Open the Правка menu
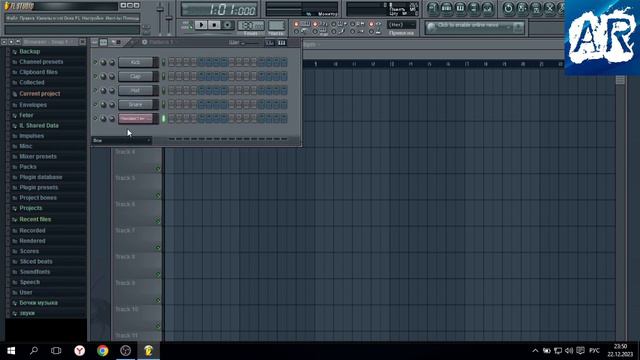The image size is (640, 360). click(27, 18)
